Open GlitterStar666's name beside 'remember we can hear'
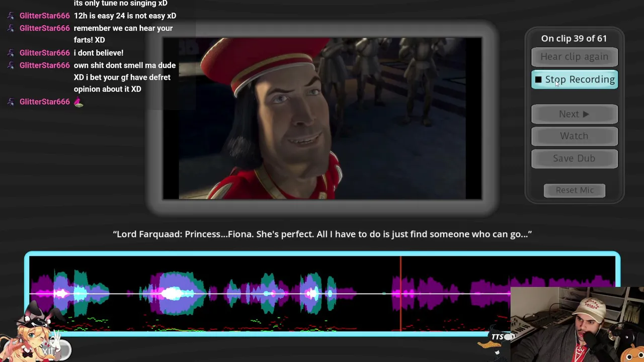The width and height of the screenshot is (644, 362). coord(45,28)
